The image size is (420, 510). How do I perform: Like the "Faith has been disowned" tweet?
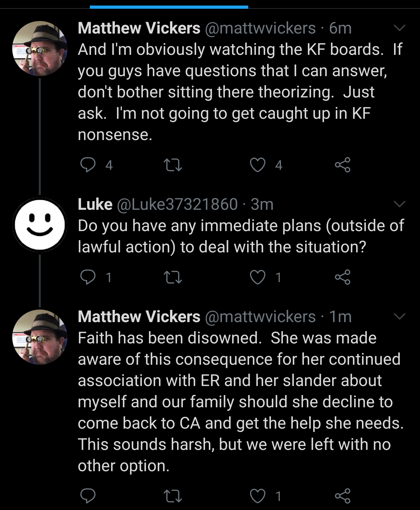pos(258,496)
